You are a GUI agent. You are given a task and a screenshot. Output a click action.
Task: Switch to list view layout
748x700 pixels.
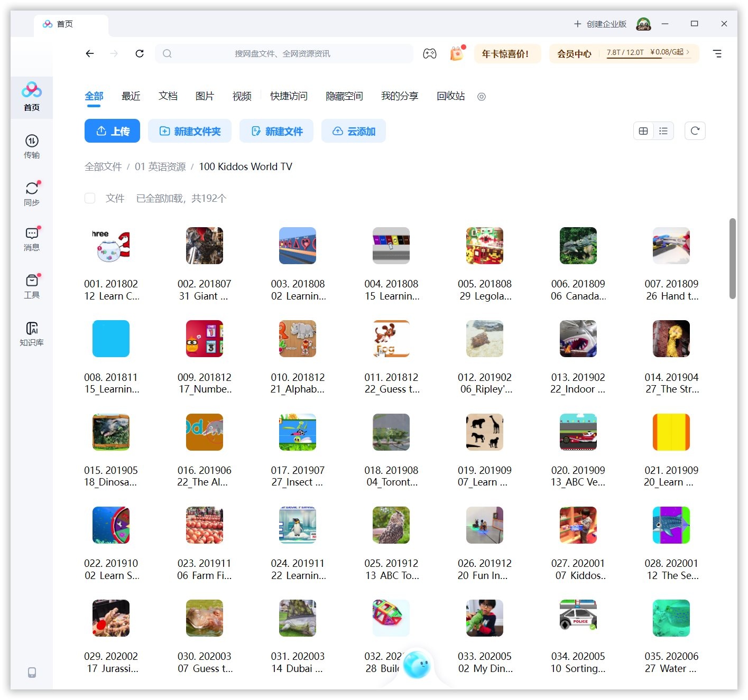tap(663, 130)
